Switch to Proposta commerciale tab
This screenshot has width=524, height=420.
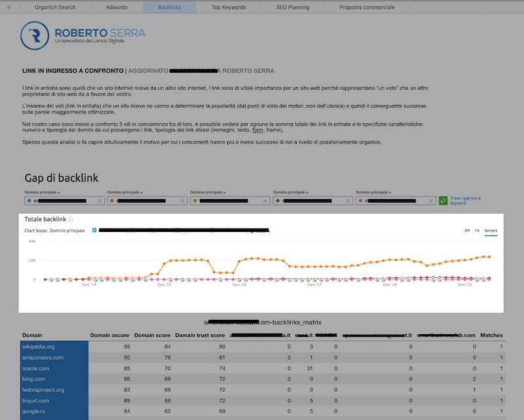pos(367,7)
